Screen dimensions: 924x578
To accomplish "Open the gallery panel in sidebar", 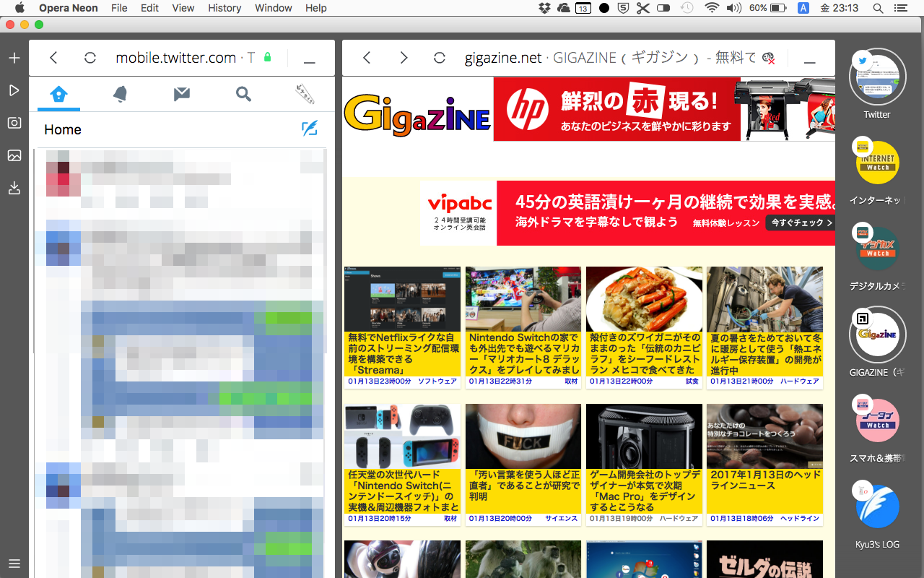I will [14, 155].
